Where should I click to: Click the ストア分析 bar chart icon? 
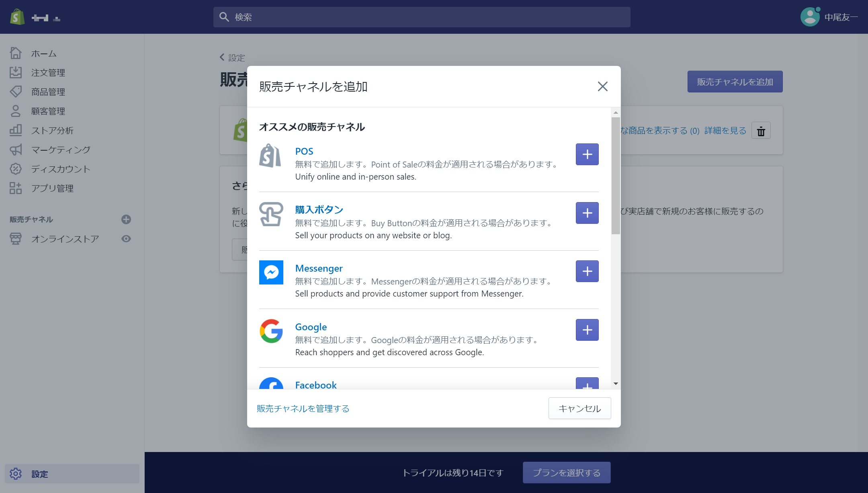click(x=16, y=130)
